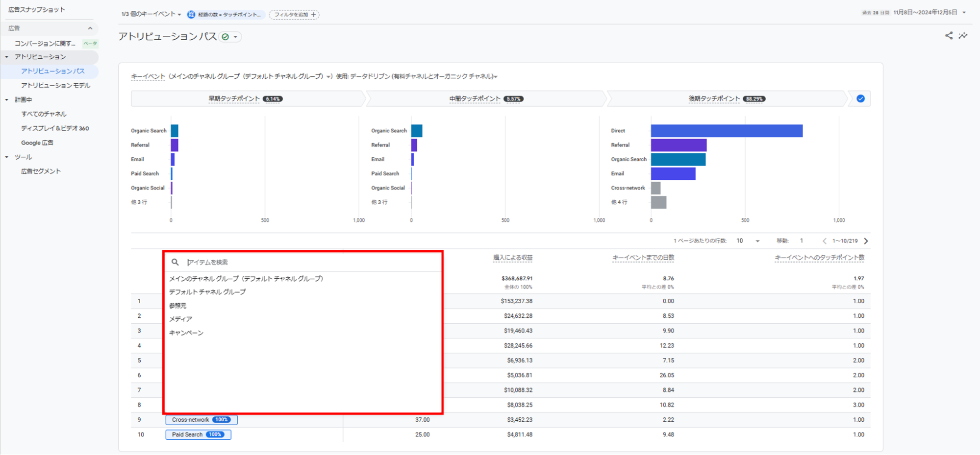980x455 pixels.
Task: Go to previous page of table rows
Action: click(x=825, y=241)
